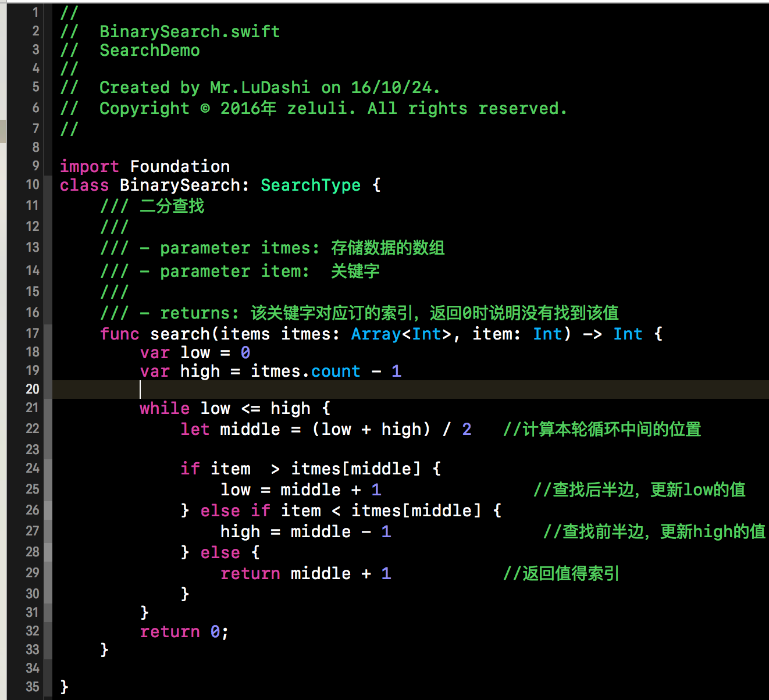Click the SearchType protocol name

point(311,185)
